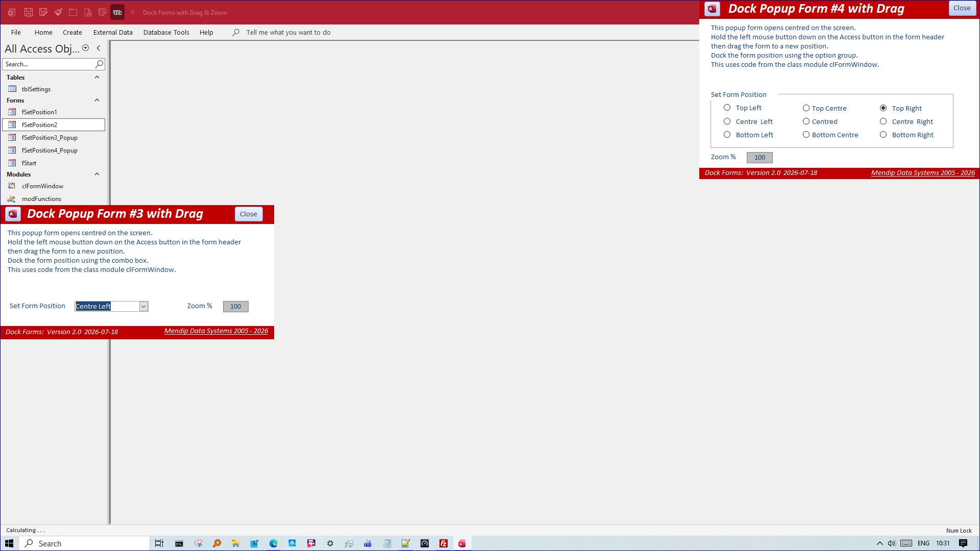Viewport: 980px width, 551px height.
Task: Click the volume icon in system tray
Action: [x=892, y=543]
